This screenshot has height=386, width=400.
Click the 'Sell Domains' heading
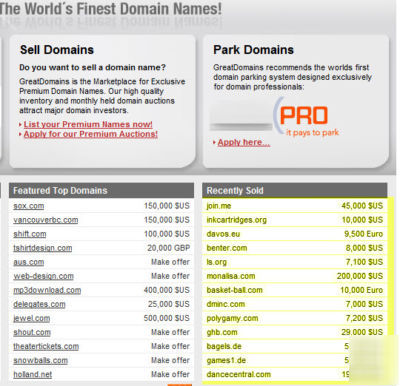coord(57,50)
